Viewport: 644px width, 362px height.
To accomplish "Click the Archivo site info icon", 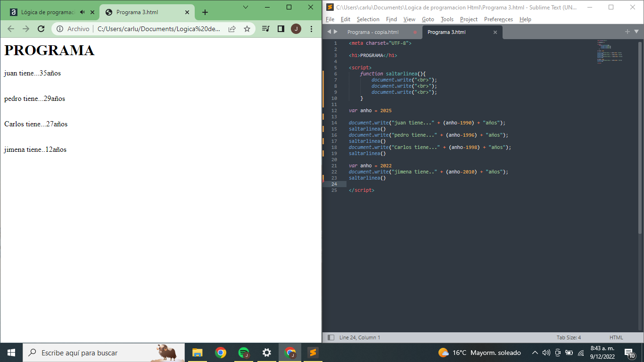I will tap(60, 29).
